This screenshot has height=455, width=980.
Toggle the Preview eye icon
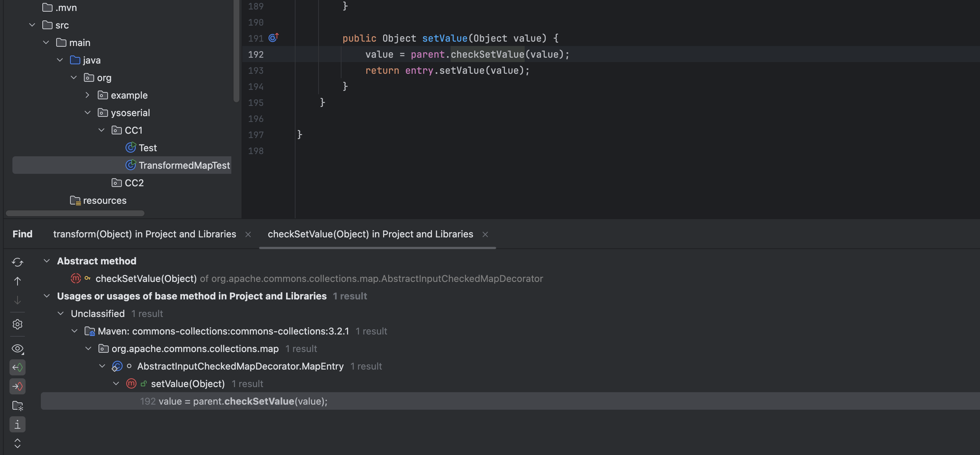[x=18, y=348]
